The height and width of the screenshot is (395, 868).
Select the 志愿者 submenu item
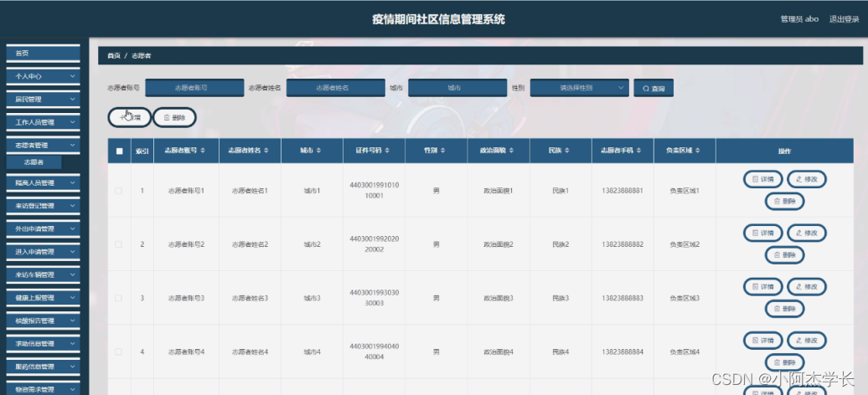pyautogui.click(x=34, y=162)
